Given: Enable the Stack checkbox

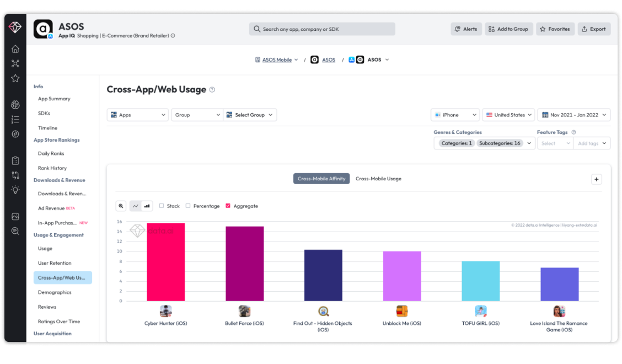Looking at the screenshot, I should tap(162, 206).
